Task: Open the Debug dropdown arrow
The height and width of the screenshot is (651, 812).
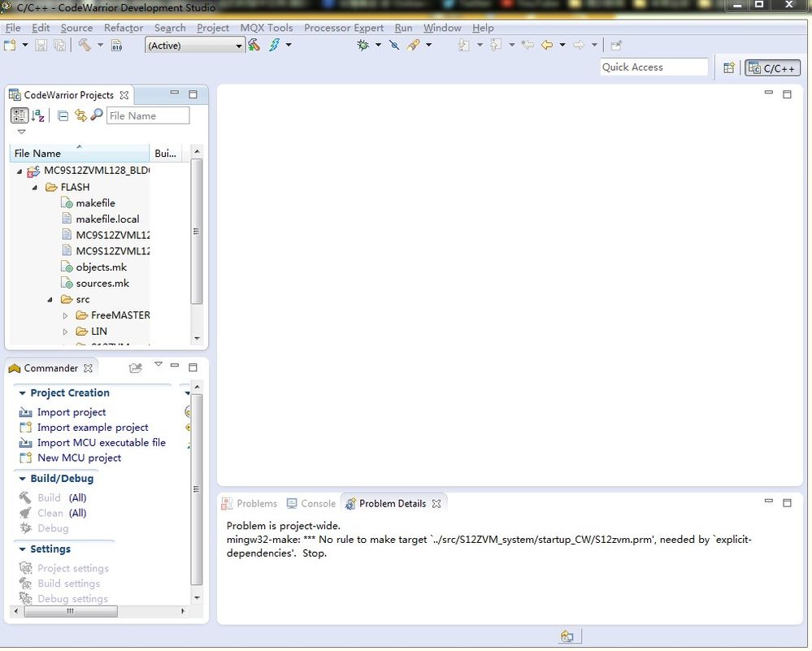Action: 379,45
